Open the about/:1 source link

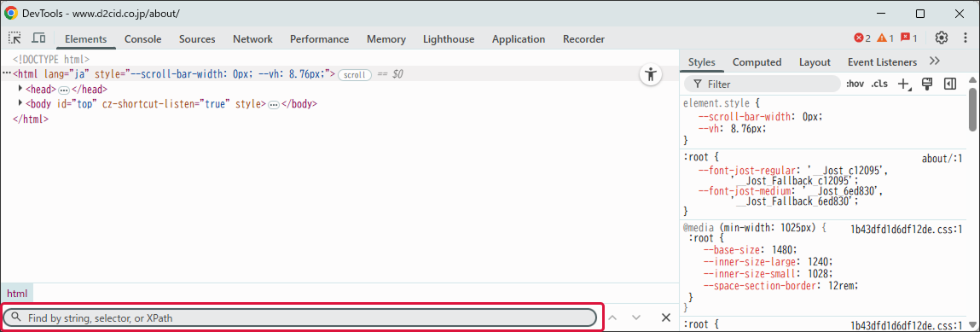(942, 159)
